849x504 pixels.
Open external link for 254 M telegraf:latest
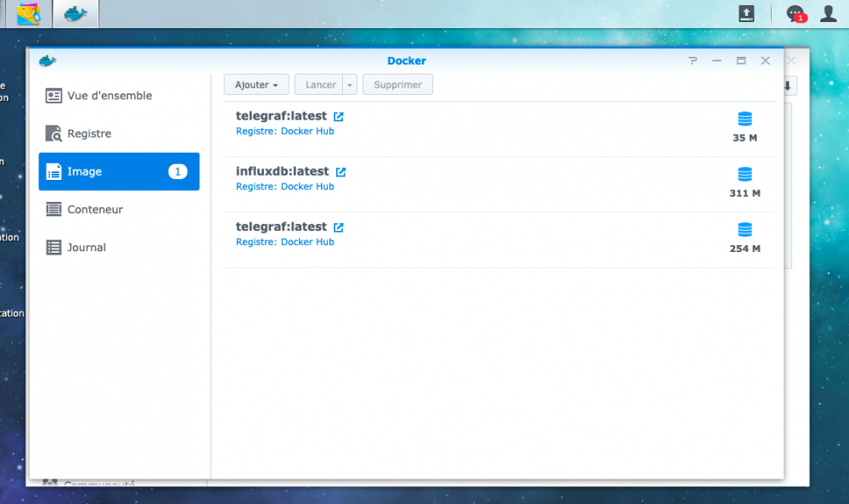(339, 227)
